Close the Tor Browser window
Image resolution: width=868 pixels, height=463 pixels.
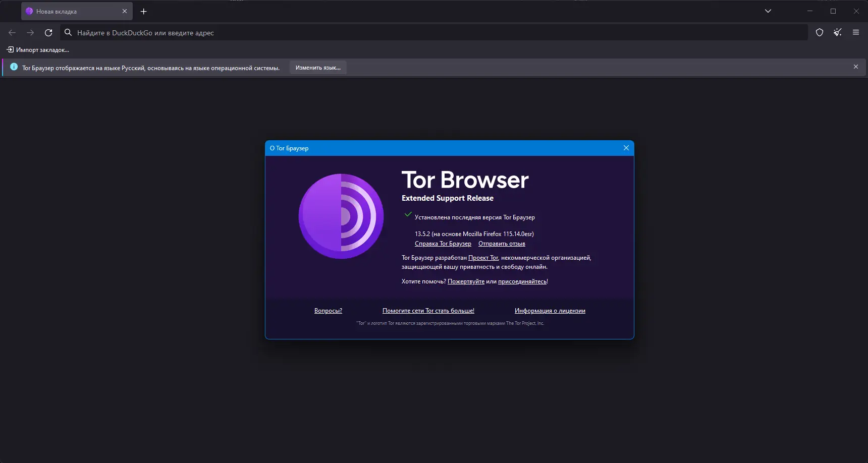tap(856, 11)
